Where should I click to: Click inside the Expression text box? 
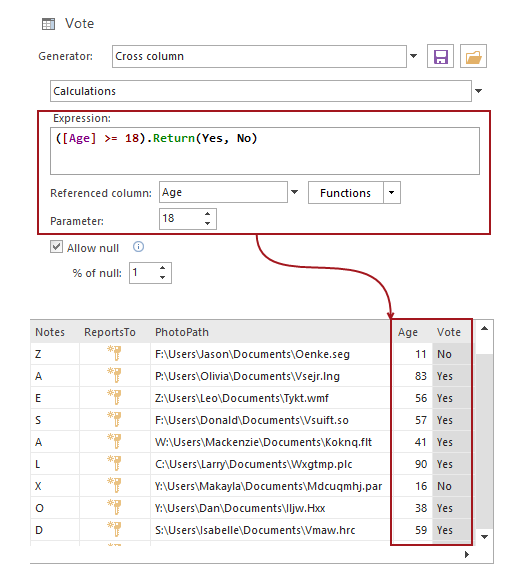(x=265, y=151)
